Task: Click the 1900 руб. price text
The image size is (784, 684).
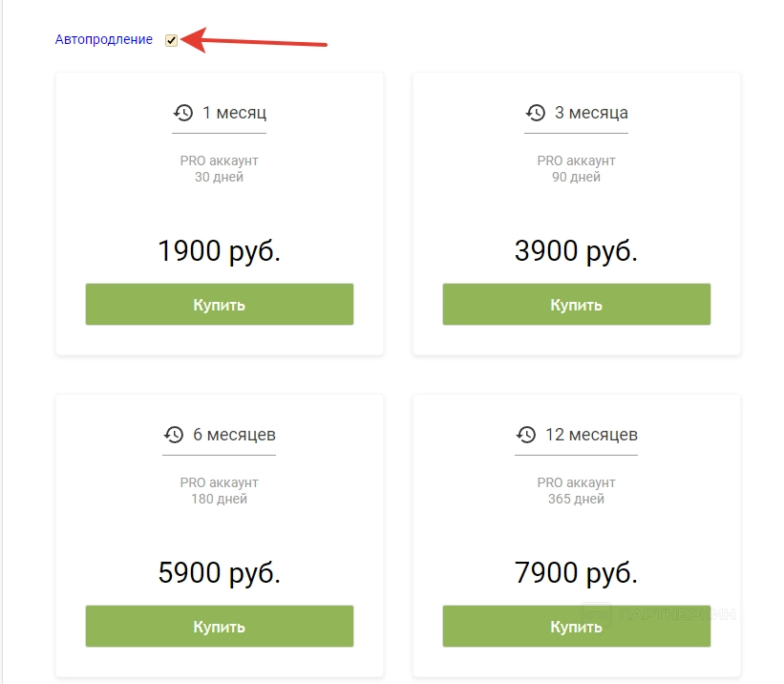Action: [220, 251]
